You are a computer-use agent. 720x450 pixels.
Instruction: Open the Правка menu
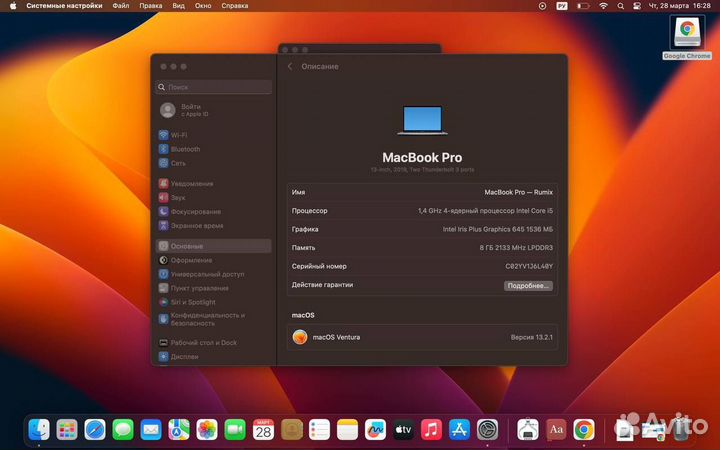click(x=151, y=6)
